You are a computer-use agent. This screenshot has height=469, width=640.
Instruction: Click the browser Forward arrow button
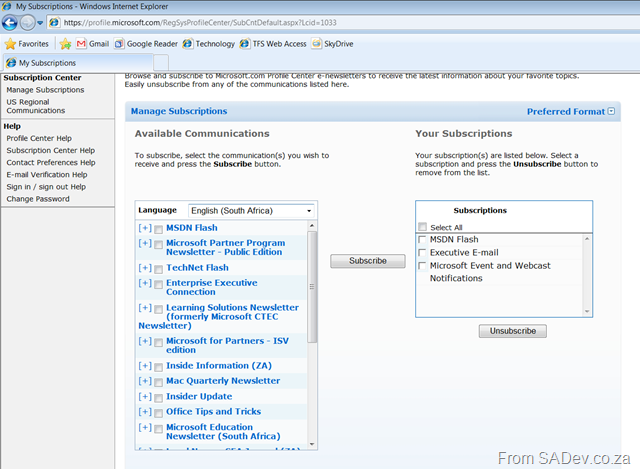(x=27, y=23)
